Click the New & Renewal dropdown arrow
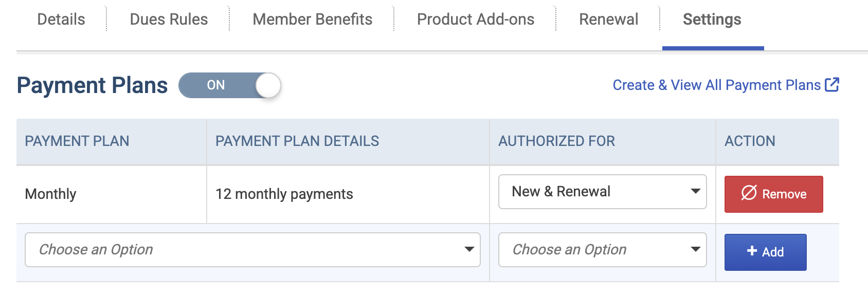This screenshot has width=868, height=295. 695,191
